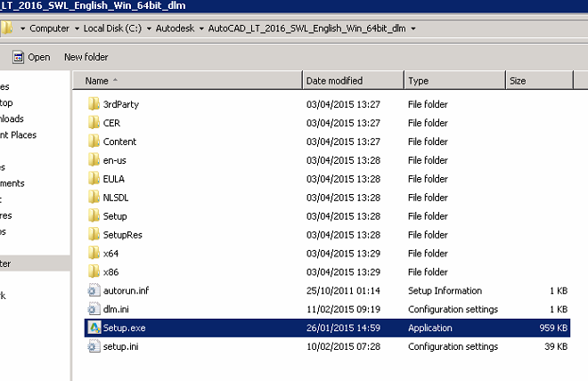
Task: Select the en-us folder name
Action: pos(115,160)
